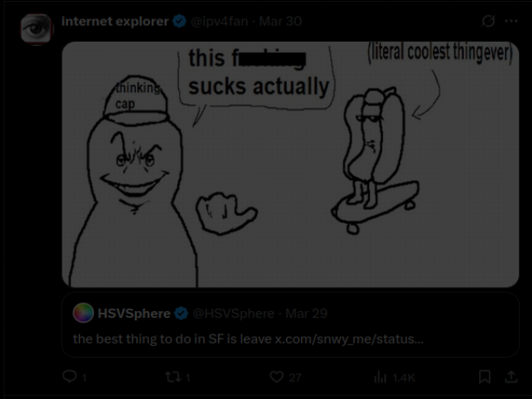This screenshot has width=532, height=399.
Task: Click the HSVSphere quoted tweet avatar
Action: point(83,313)
